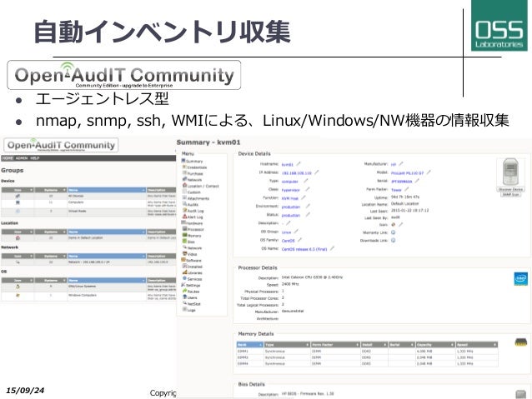Open Routes arrow icon in Menu list
Viewport: 532px width, 399px height.
click(x=184, y=291)
